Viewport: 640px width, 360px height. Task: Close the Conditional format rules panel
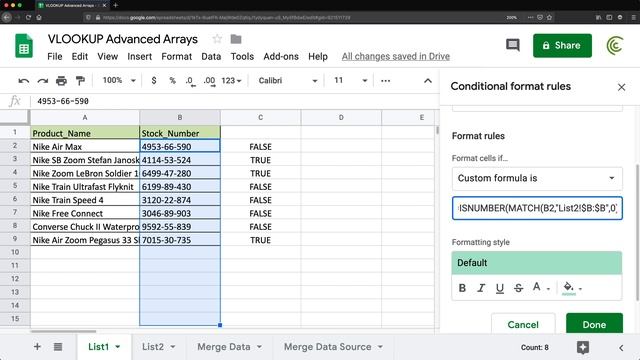621,87
